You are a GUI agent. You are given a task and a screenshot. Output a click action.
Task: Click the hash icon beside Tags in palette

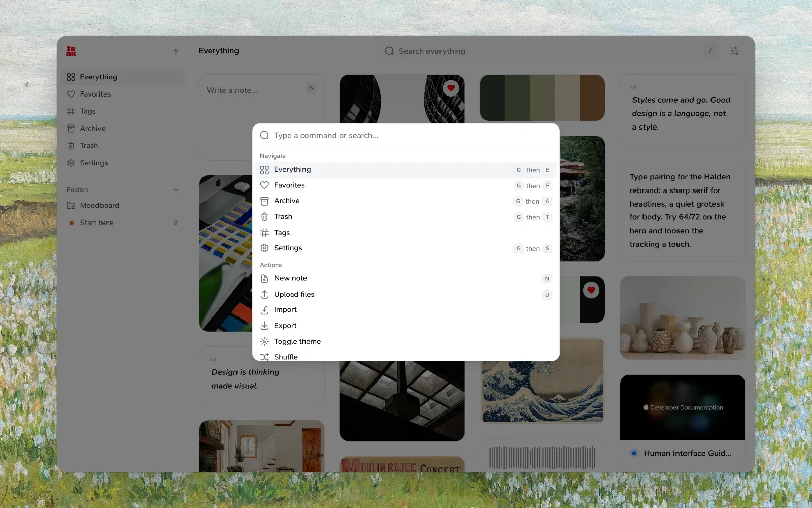[264, 233]
